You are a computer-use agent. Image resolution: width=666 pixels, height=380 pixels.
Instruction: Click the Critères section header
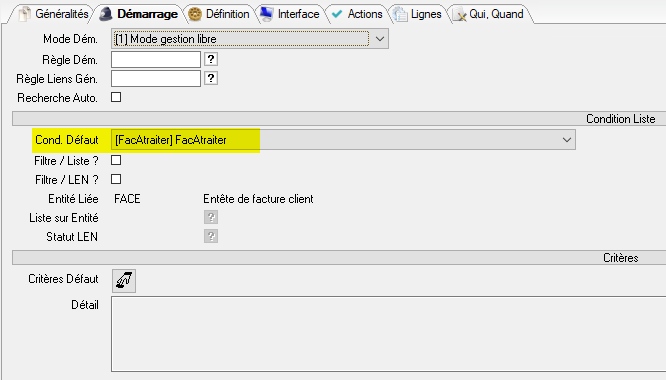point(621,258)
